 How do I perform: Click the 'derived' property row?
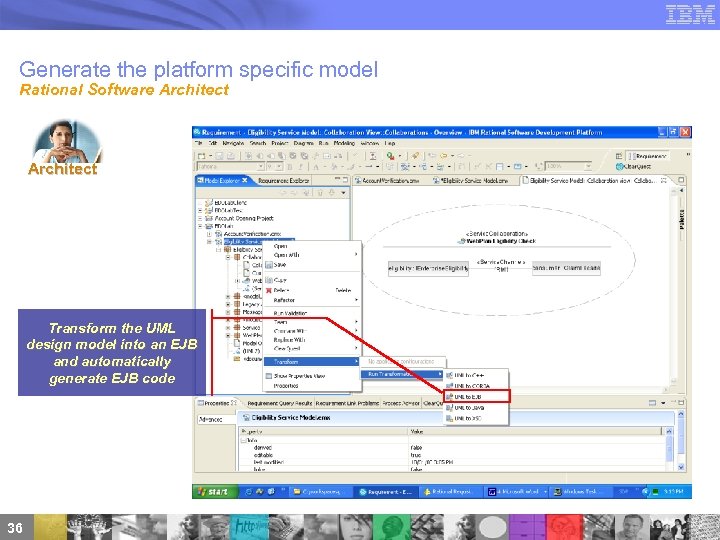[x=452, y=447]
